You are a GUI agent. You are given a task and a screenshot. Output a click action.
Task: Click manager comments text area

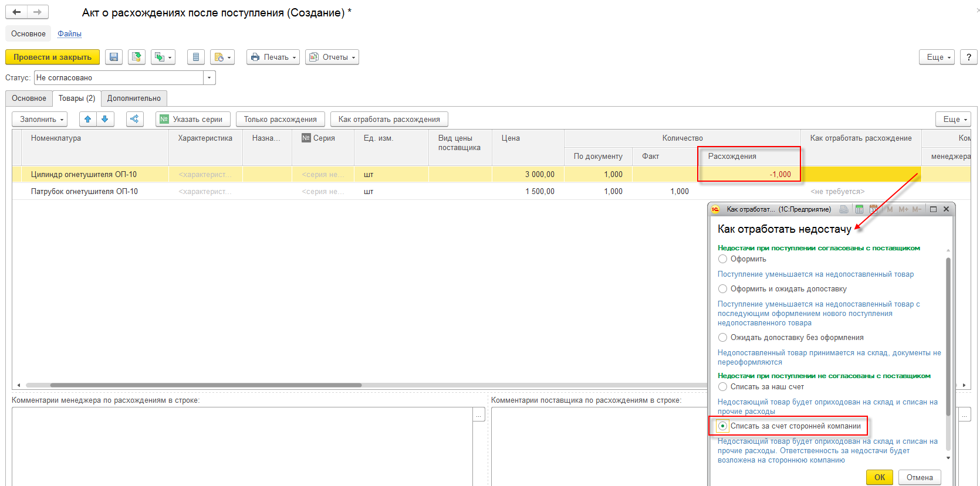(x=242, y=446)
